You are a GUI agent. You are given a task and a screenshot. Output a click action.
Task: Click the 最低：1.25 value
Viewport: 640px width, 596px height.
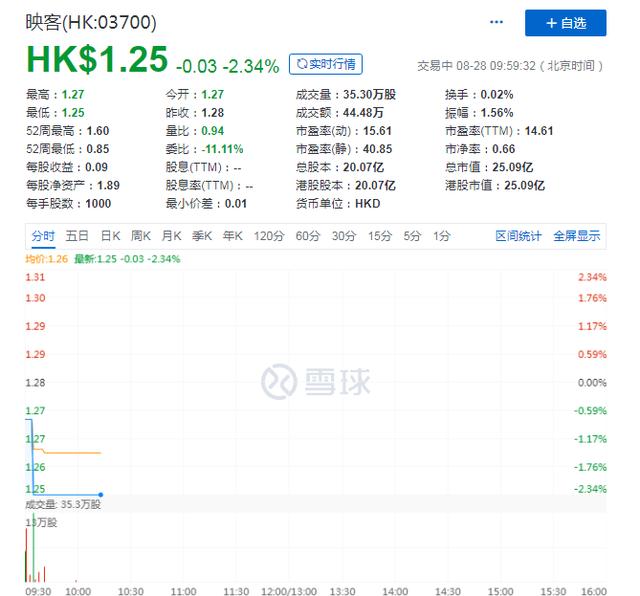(x=55, y=113)
